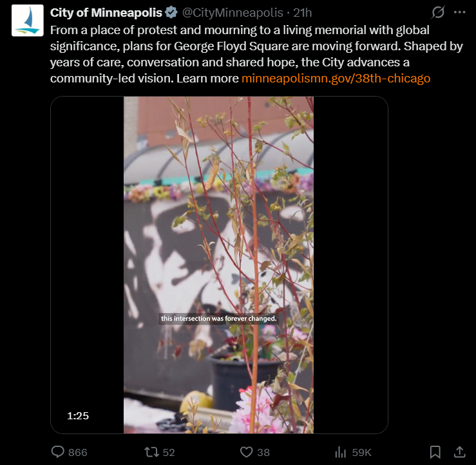Open the City of Minneapolis profile avatar

27,21
